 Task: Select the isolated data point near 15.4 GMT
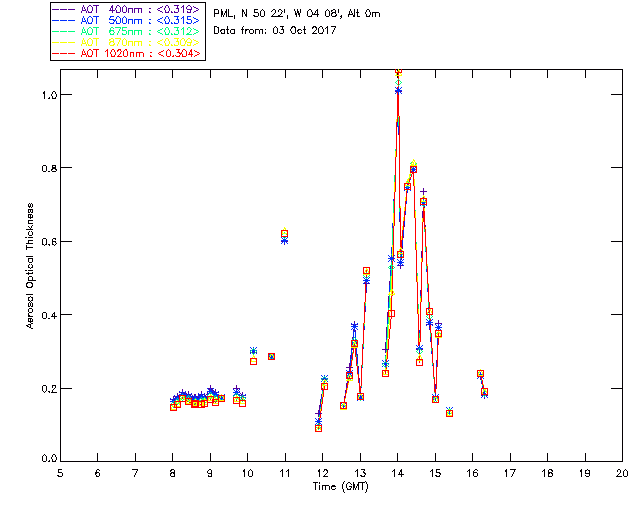click(x=449, y=413)
